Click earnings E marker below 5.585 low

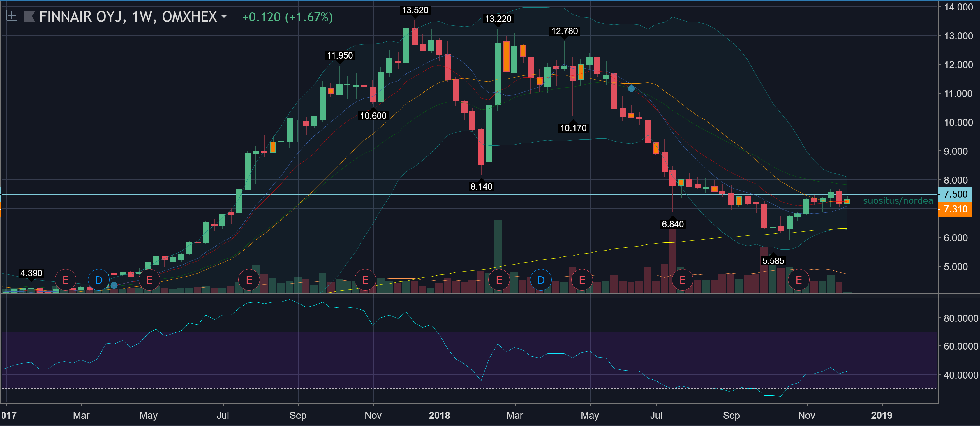point(799,280)
